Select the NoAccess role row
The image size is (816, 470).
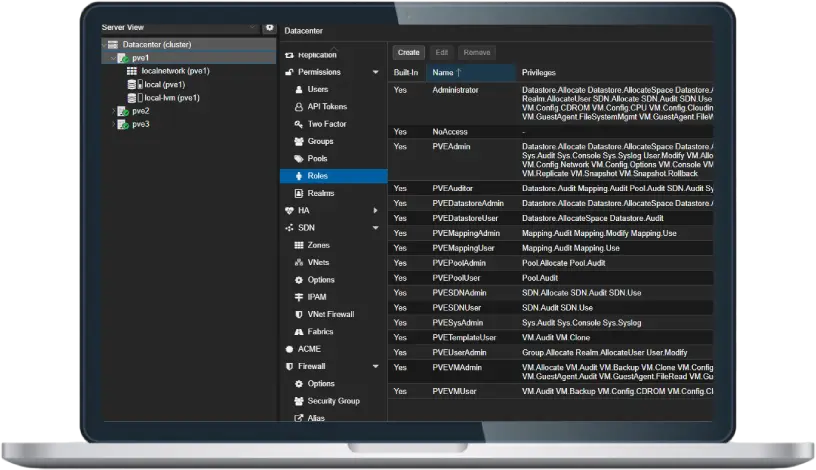tap(551, 132)
